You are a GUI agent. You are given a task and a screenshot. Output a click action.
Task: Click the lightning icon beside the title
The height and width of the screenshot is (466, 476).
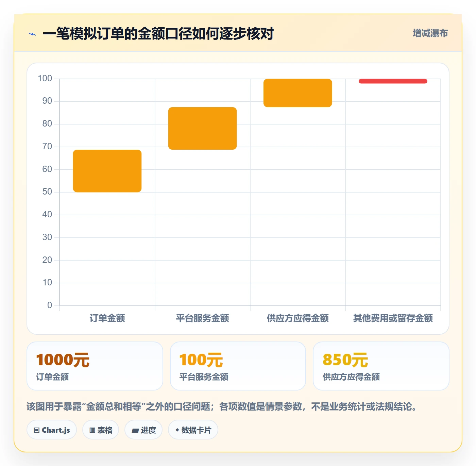(x=32, y=34)
